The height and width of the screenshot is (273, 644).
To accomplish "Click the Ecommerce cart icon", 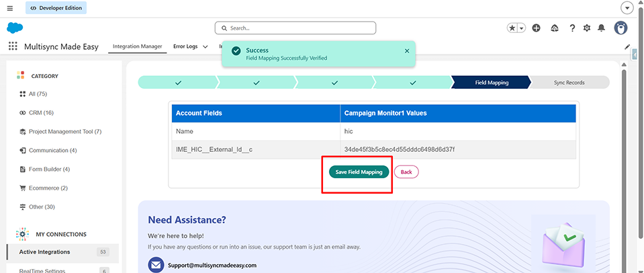I will [x=23, y=188].
